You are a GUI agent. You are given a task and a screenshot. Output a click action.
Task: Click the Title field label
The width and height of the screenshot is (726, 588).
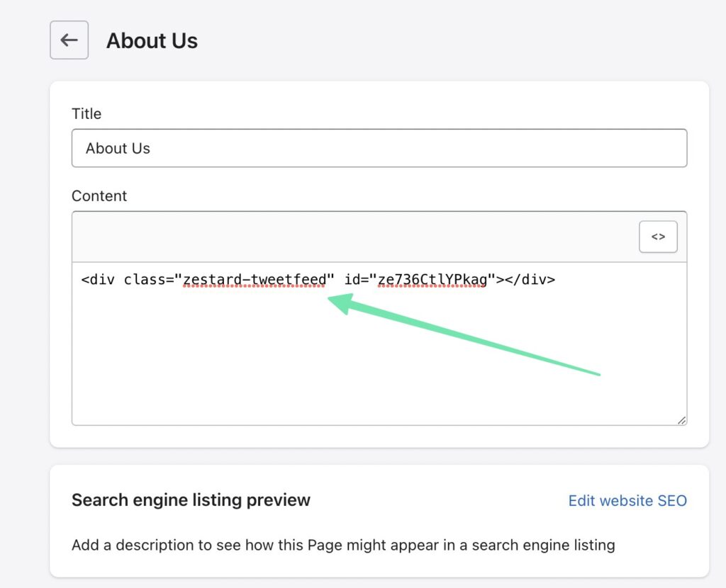(x=86, y=113)
